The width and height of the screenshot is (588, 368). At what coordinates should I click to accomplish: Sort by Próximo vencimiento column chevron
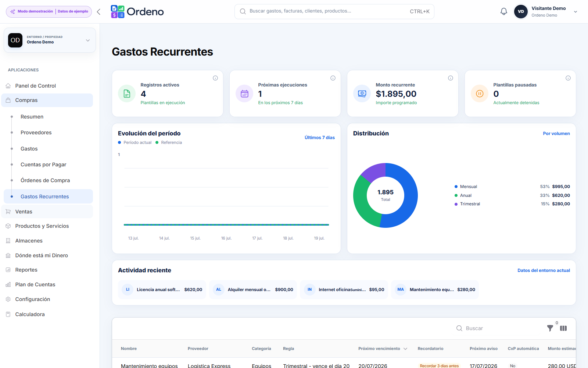click(405, 349)
